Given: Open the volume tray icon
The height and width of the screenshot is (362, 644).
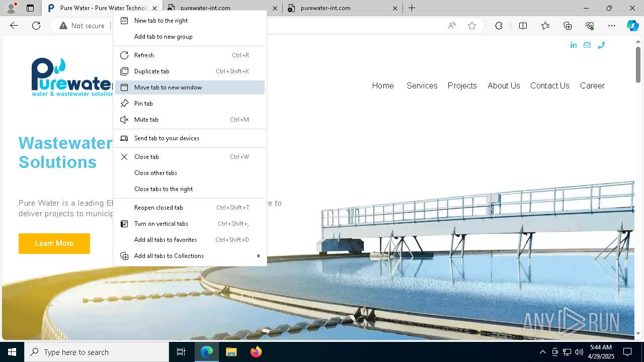Looking at the screenshot, I should [x=579, y=352].
